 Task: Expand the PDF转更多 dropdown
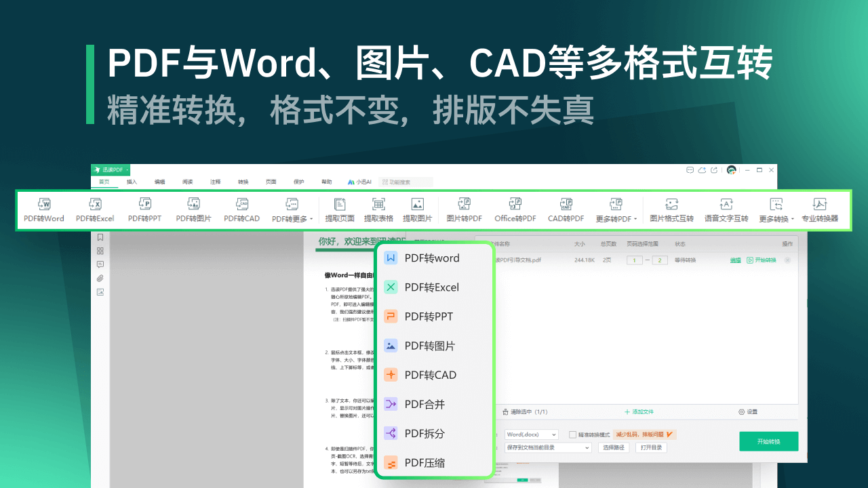(x=290, y=210)
